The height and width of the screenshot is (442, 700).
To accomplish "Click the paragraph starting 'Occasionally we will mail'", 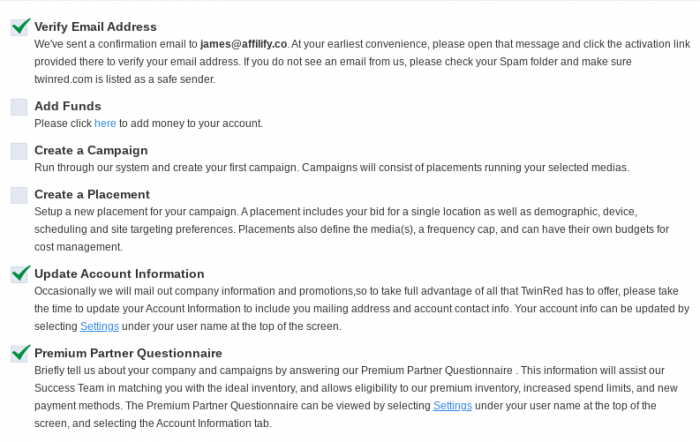I will tap(360, 308).
